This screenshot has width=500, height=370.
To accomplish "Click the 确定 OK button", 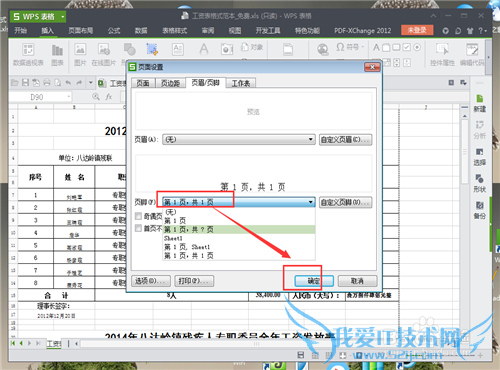I will pyautogui.click(x=314, y=281).
